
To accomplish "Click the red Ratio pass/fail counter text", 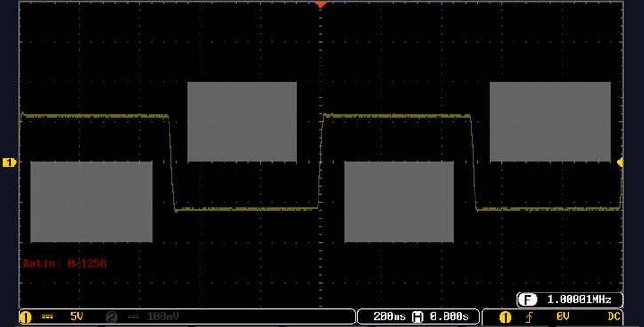I will pos(65,263).
